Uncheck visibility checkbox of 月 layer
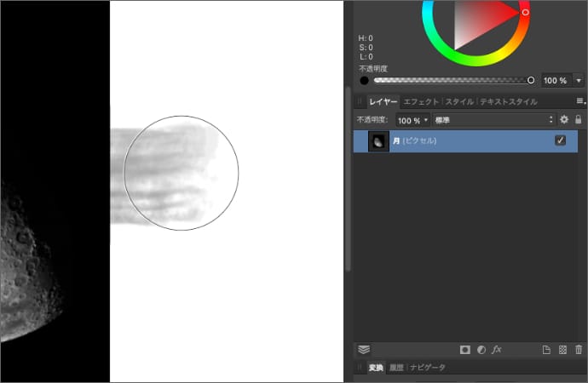The image size is (588, 383). [560, 140]
